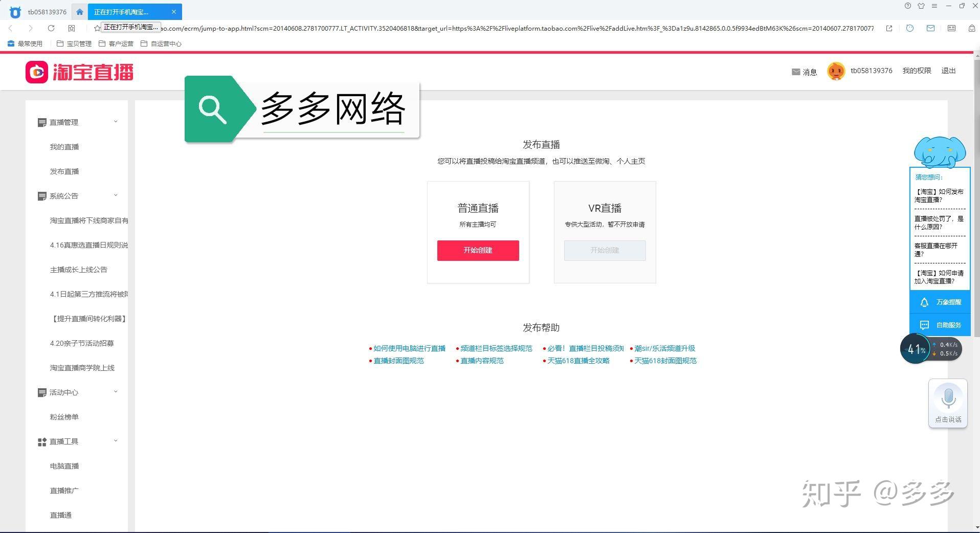Click the browser refresh icon

(51, 28)
